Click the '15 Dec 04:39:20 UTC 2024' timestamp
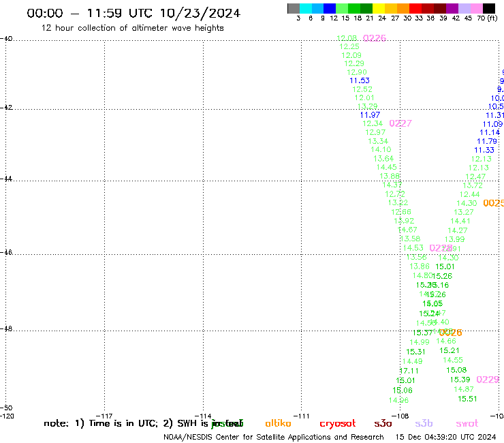The image size is (504, 443). [x=446, y=437]
